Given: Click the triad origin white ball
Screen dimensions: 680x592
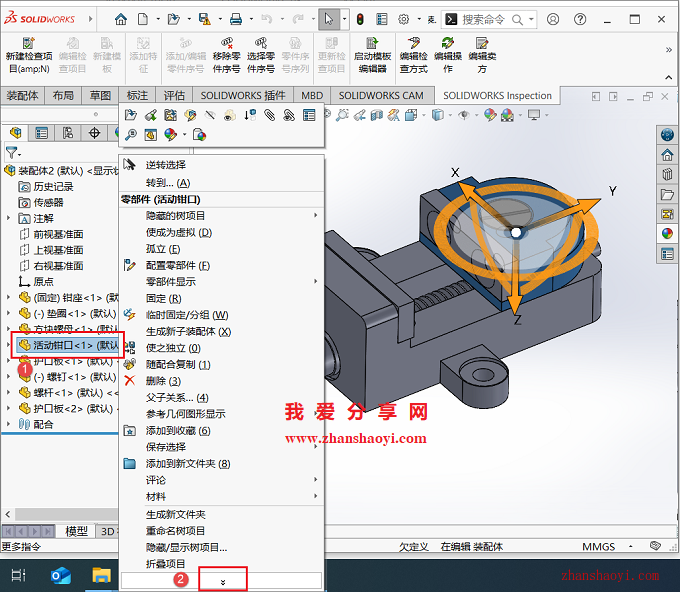Looking at the screenshot, I should [516, 232].
